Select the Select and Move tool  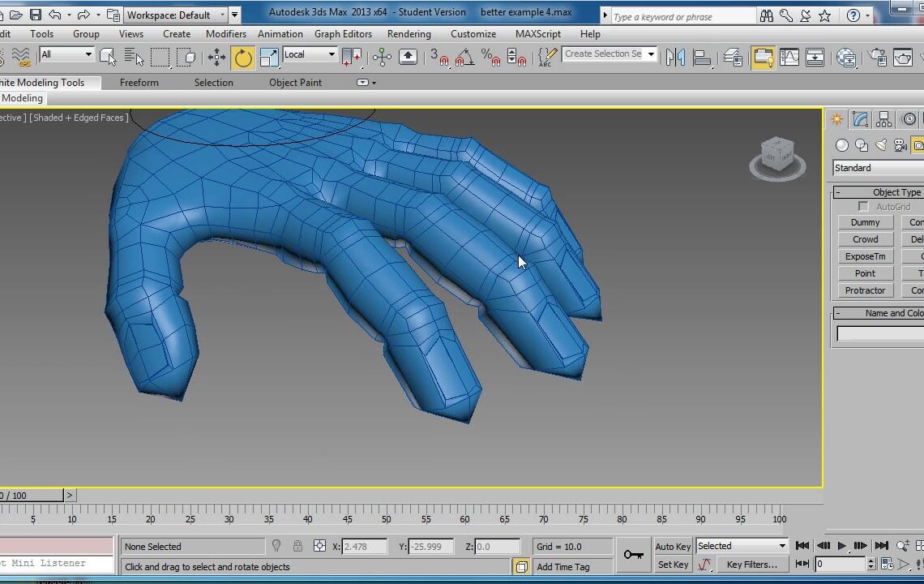click(216, 56)
